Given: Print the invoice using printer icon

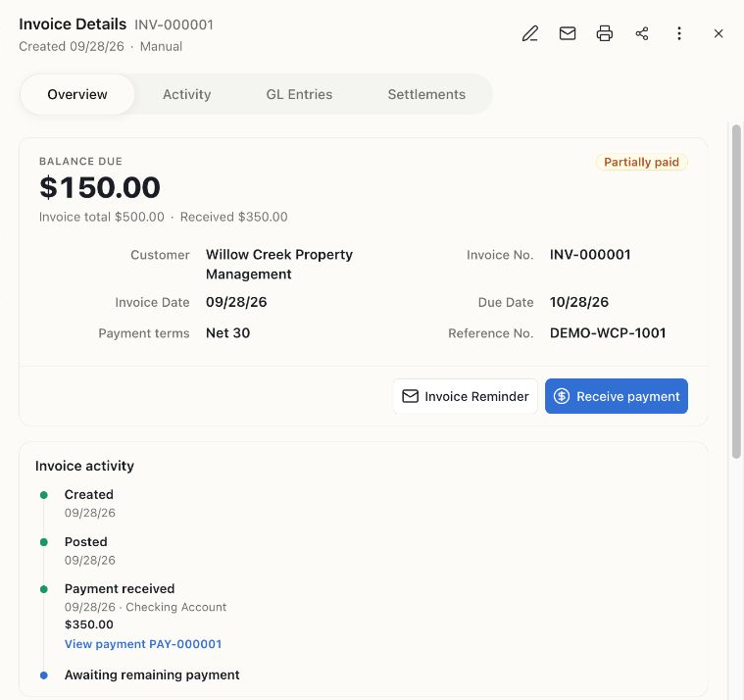Looking at the screenshot, I should 605,33.
